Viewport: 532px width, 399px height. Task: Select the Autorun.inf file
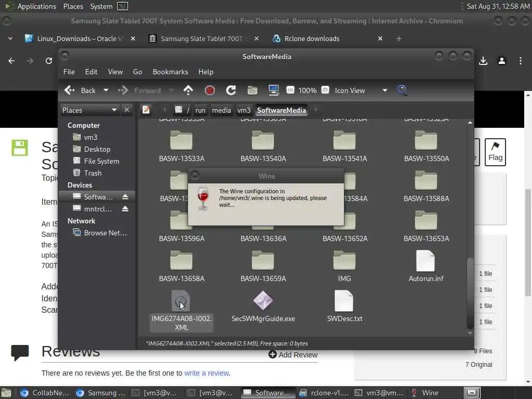pos(426,267)
